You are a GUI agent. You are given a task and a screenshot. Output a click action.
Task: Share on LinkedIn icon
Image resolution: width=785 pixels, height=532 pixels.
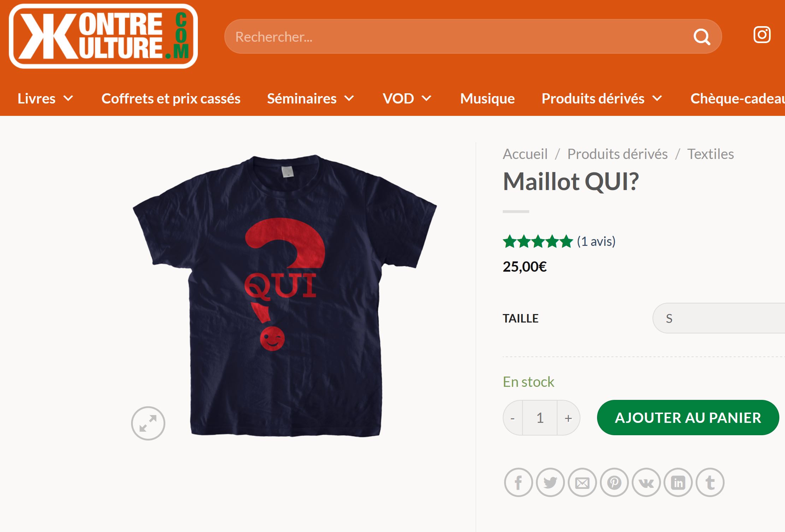[x=678, y=483]
